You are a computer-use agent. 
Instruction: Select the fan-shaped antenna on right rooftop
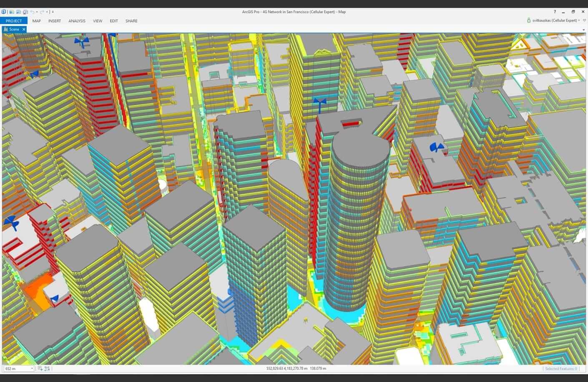[437, 147]
